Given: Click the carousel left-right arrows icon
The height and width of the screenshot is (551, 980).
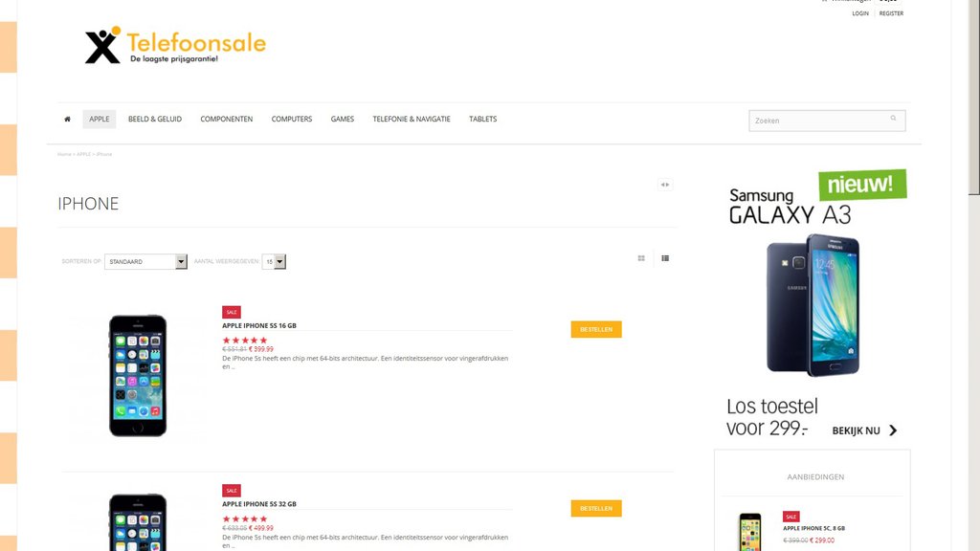Looking at the screenshot, I should (665, 185).
